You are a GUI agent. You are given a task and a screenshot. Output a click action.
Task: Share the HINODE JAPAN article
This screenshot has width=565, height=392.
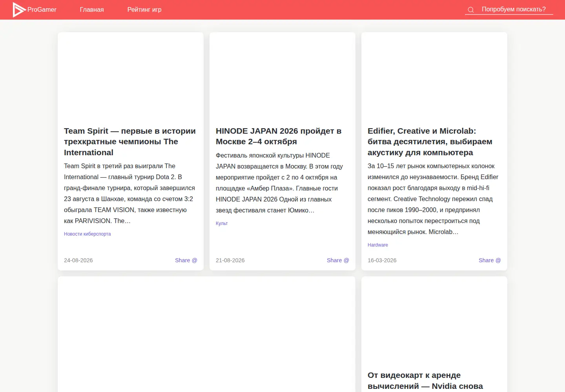pos(338,260)
